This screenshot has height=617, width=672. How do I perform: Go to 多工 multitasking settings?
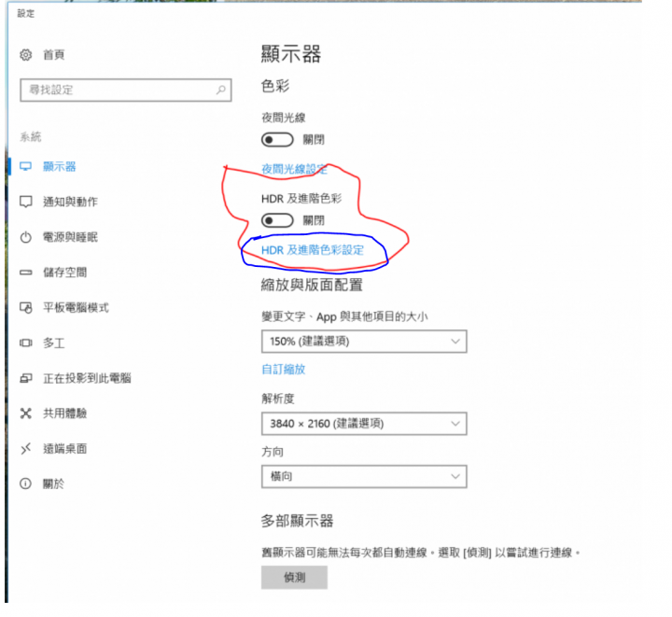53,343
